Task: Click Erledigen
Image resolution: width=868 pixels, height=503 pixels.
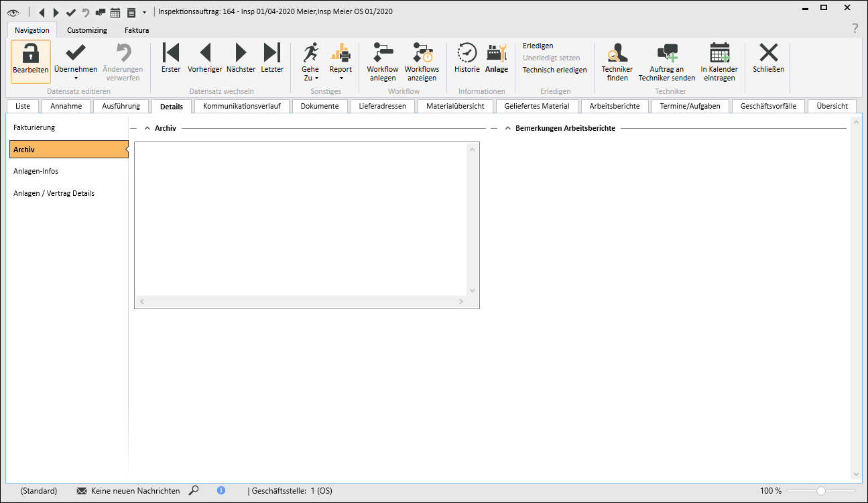Action: tap(538, 46)
